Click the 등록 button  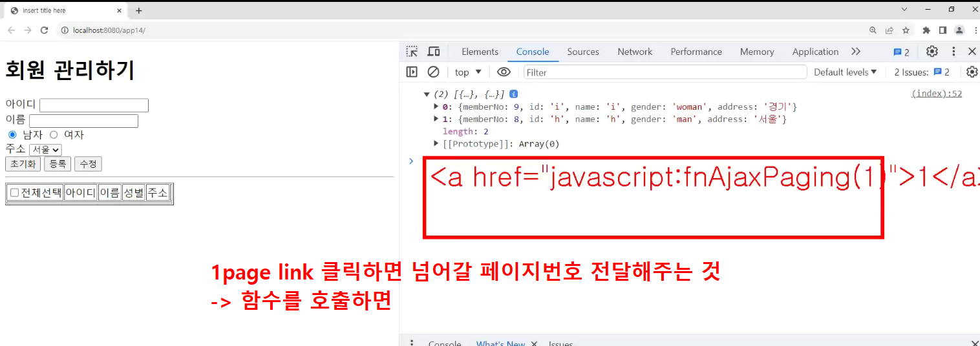[58, 164]
